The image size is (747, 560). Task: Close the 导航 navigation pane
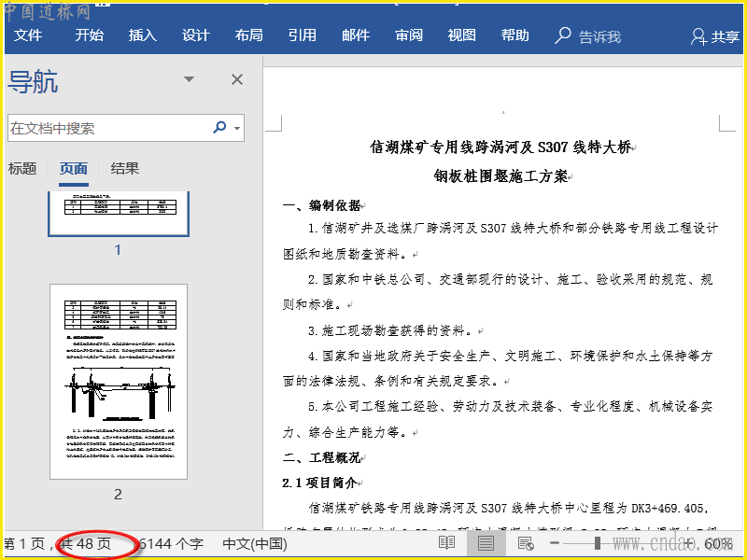point(237,79)
